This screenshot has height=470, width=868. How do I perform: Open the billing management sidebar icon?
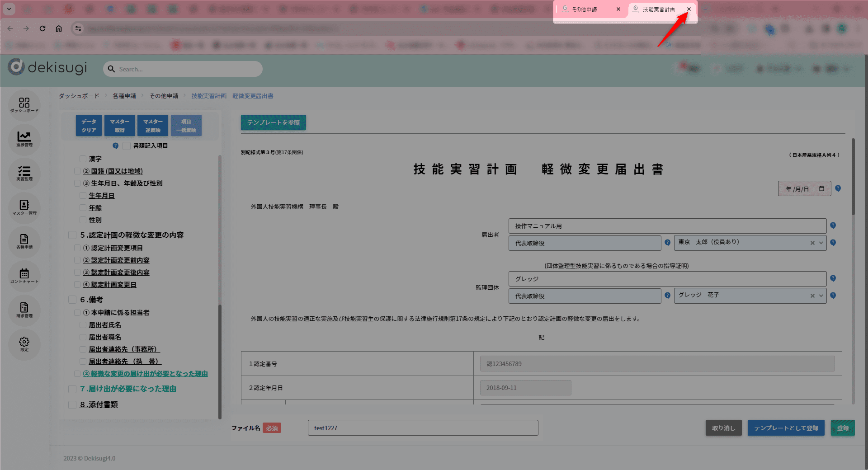(24, 310)
